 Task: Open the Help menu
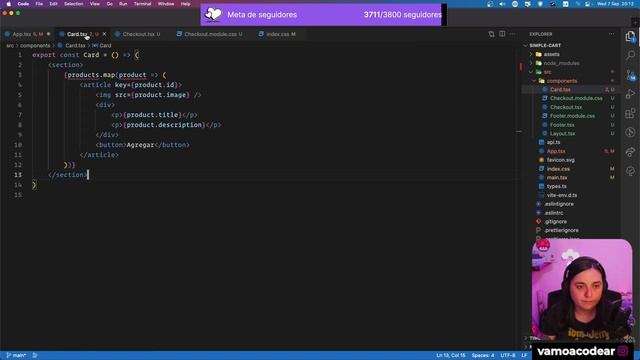[186, 4]
